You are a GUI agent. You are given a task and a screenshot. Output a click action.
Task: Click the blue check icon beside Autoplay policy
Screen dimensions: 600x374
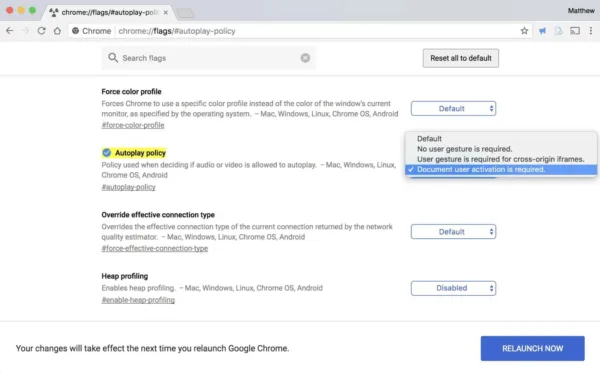pos(106,153)
